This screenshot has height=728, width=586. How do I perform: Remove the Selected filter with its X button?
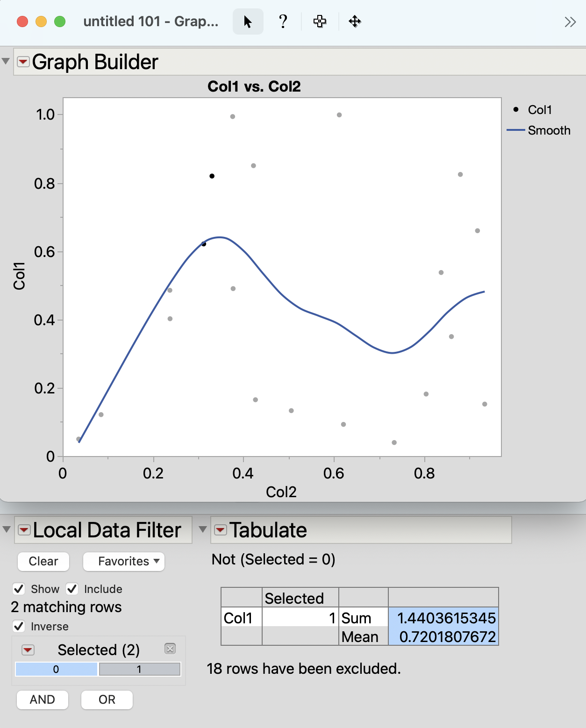(170, 649)
